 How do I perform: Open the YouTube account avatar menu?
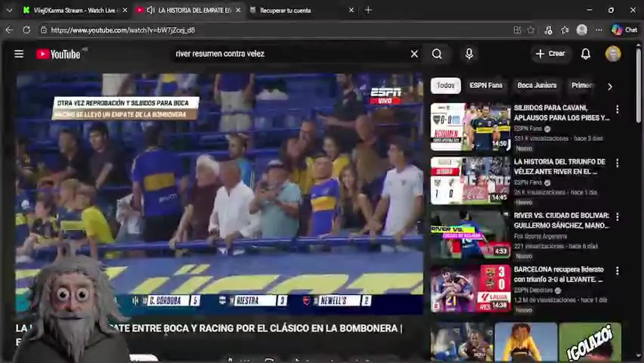[x=613, y=54]
